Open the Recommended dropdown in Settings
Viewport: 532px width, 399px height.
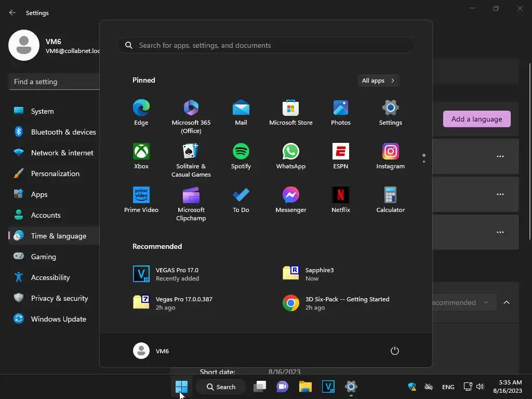pos(464,302)
